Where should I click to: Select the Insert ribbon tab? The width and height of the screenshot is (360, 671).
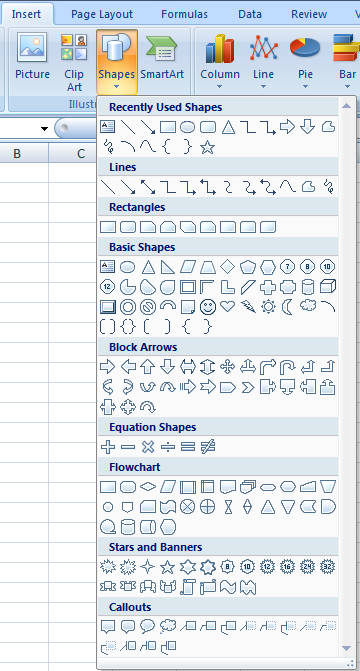(27, 14)
